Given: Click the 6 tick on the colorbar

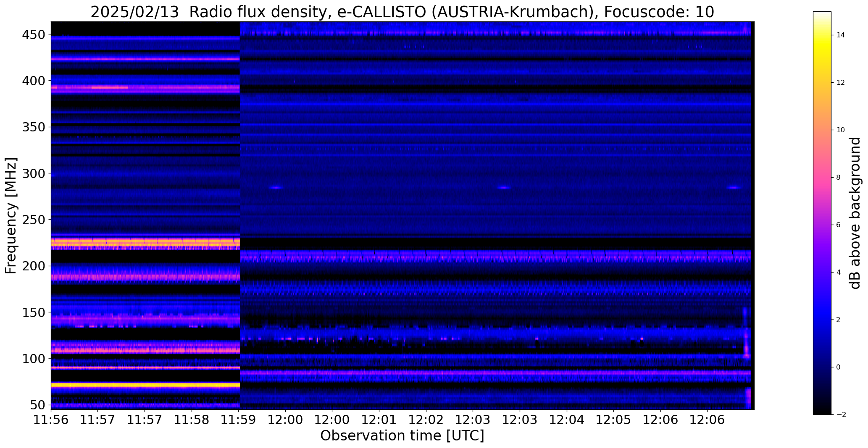Looking at the screenshot, I should [839, 225].
